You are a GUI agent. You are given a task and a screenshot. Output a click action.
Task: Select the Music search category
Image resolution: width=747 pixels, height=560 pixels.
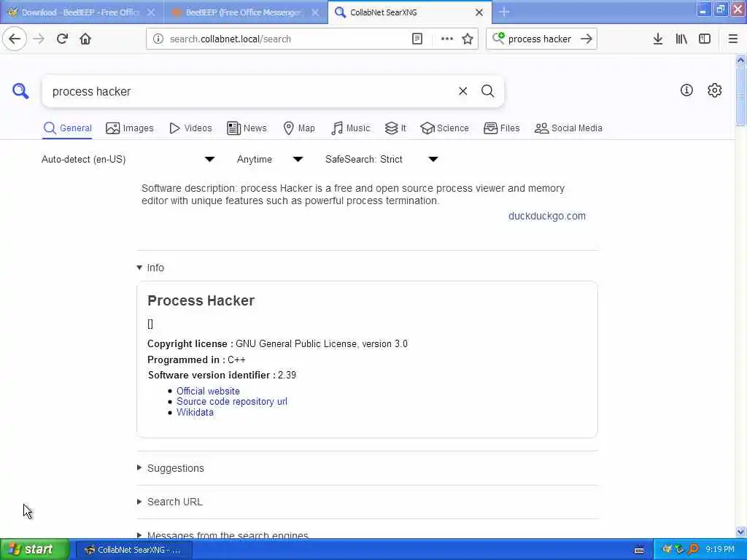pyautogui.click(x=350, y=128)
